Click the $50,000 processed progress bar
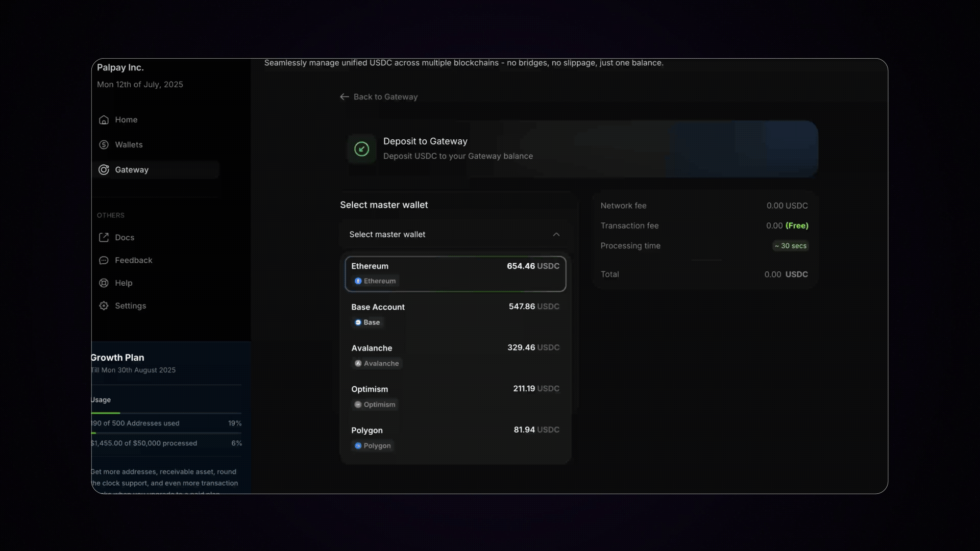980x551 pixels. 166,433
